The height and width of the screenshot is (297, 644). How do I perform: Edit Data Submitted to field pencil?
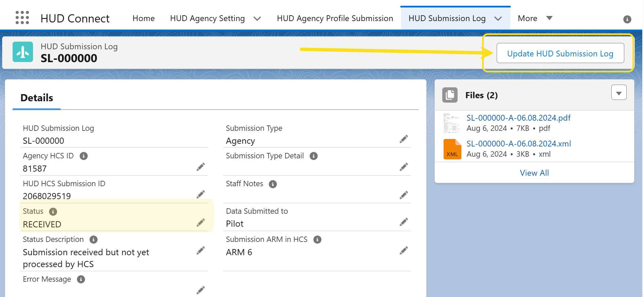tap(404, 222)
